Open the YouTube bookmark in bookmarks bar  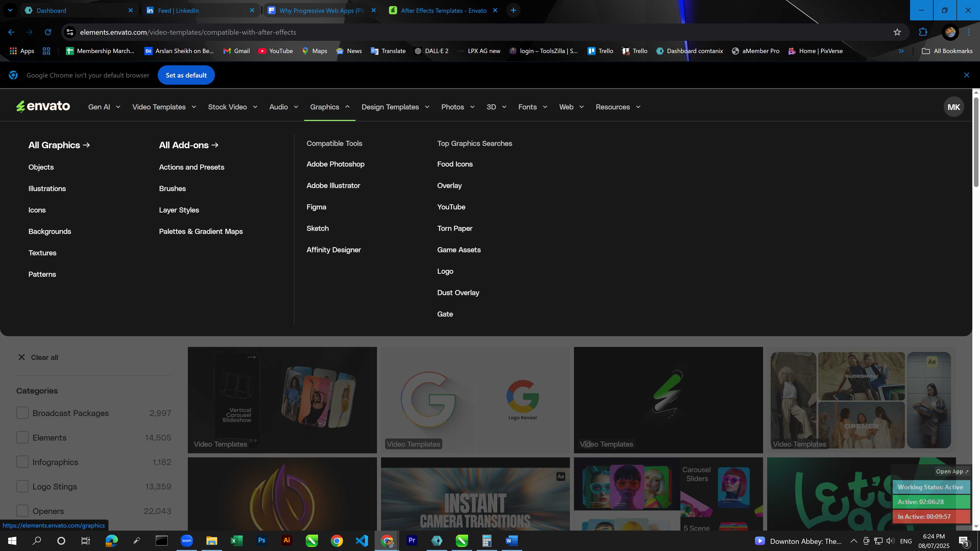click(x=275, y=51)
